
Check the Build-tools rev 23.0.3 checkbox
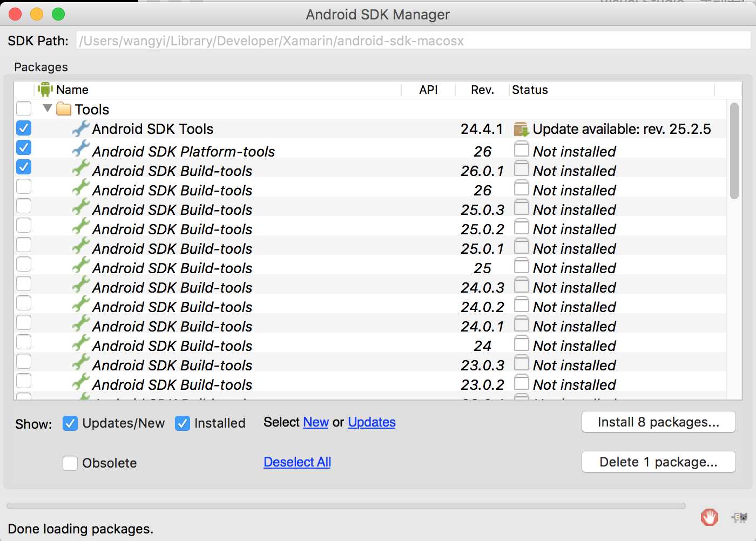tap(24, 361)
